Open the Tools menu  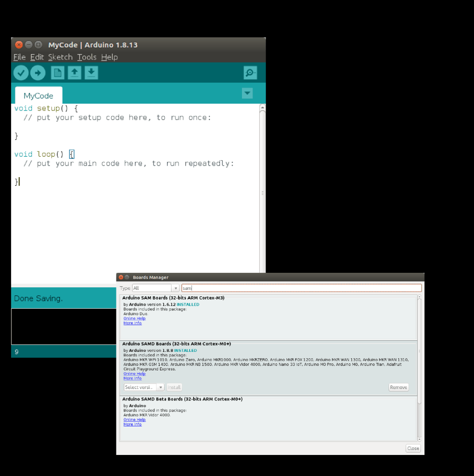[x=86, y=57]
